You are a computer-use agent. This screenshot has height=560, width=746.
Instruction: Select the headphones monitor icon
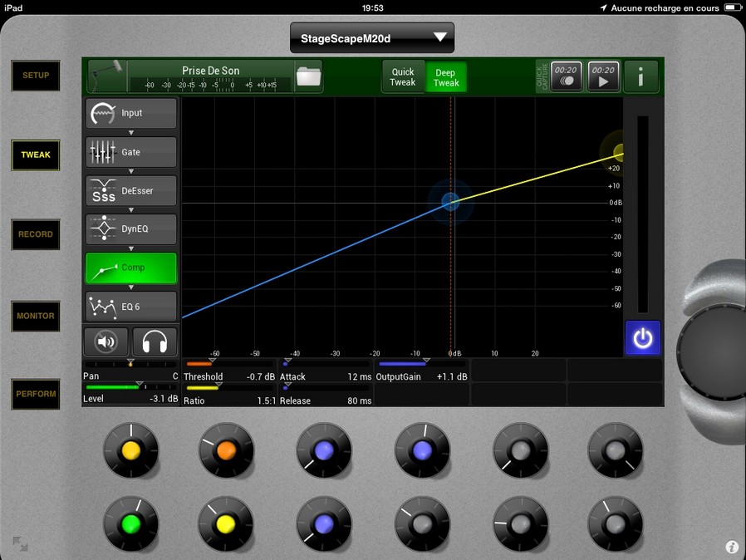155,341
